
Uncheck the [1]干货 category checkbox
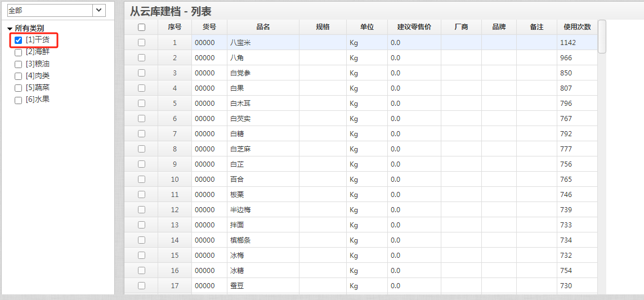(x=18, y=40)
